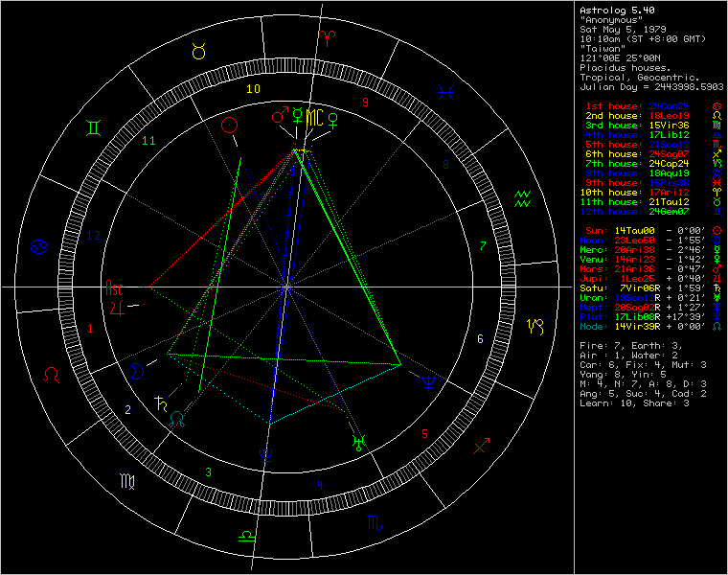Click the Moon crescent glyph in the chart
Viewport: 728px width, 575px height.
pyautogui.click(x=139, y=368)
